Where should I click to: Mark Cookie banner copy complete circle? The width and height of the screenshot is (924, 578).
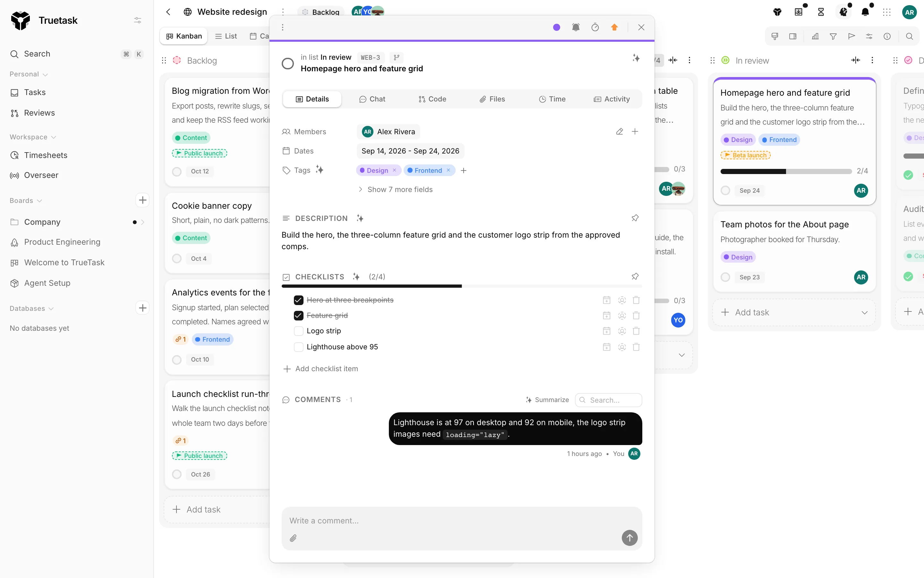tap(176, 258)
